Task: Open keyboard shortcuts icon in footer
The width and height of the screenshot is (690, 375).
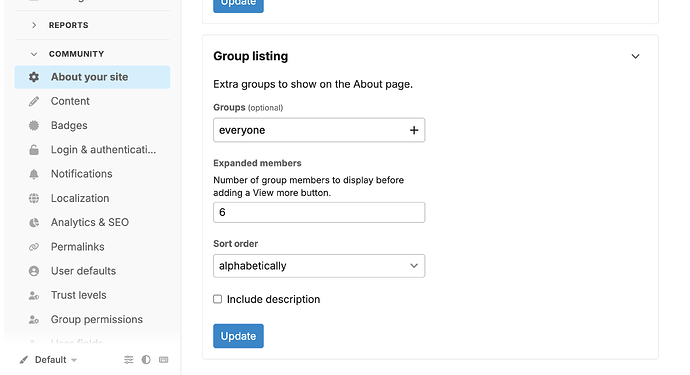Action: click(164, 360)
